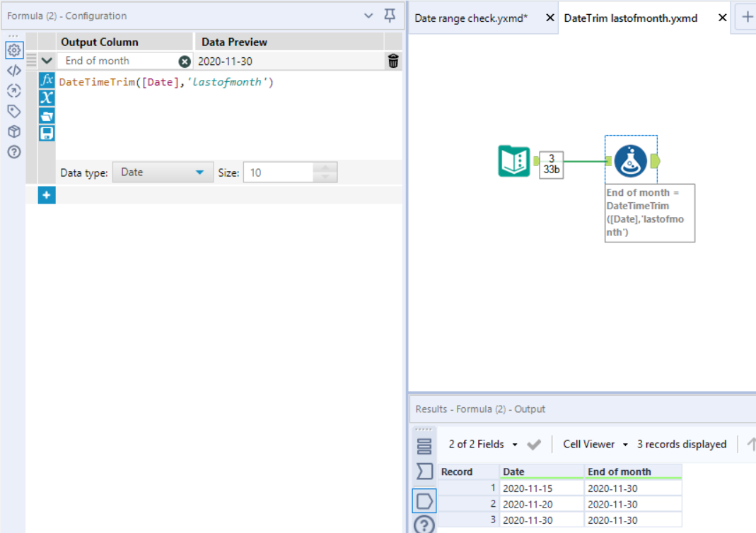Clear the End of month column name
Screen dimensions: 756x533
click(x=184, y=61)
